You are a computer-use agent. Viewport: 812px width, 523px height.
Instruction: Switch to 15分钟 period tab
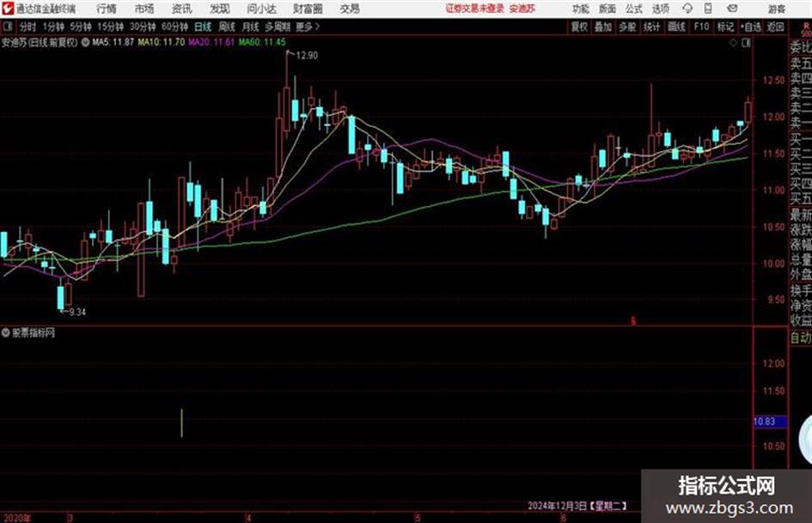(111, 27)
